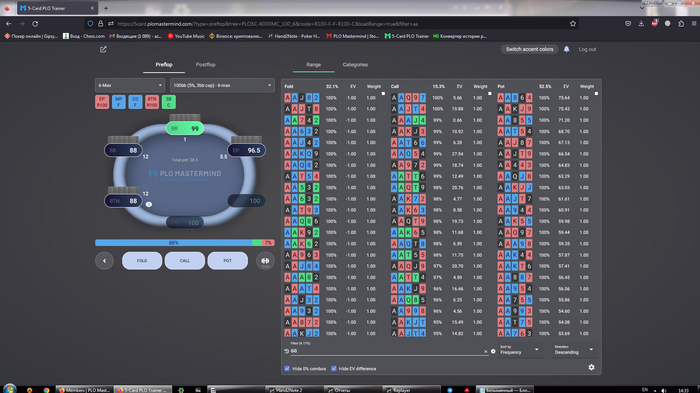Toggle Hide 0% combos checkbox
The image size is (700, 393).
coord(287,368)
